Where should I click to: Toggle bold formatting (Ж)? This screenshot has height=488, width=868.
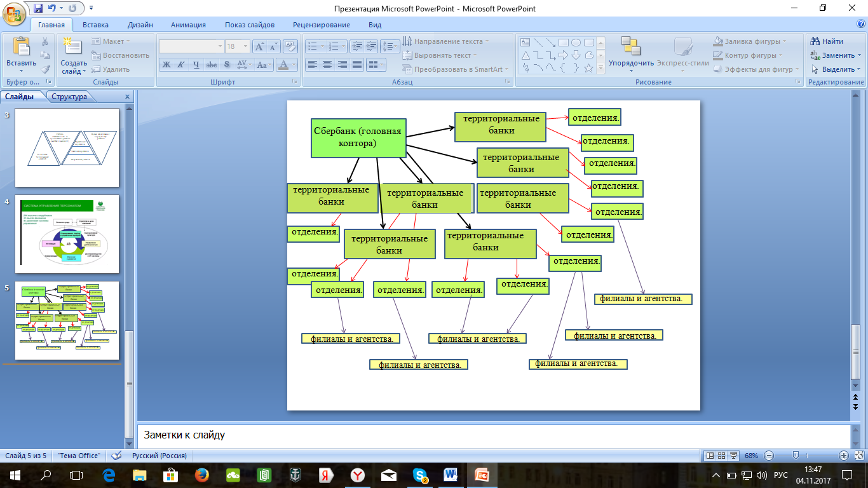pos(166,64)
